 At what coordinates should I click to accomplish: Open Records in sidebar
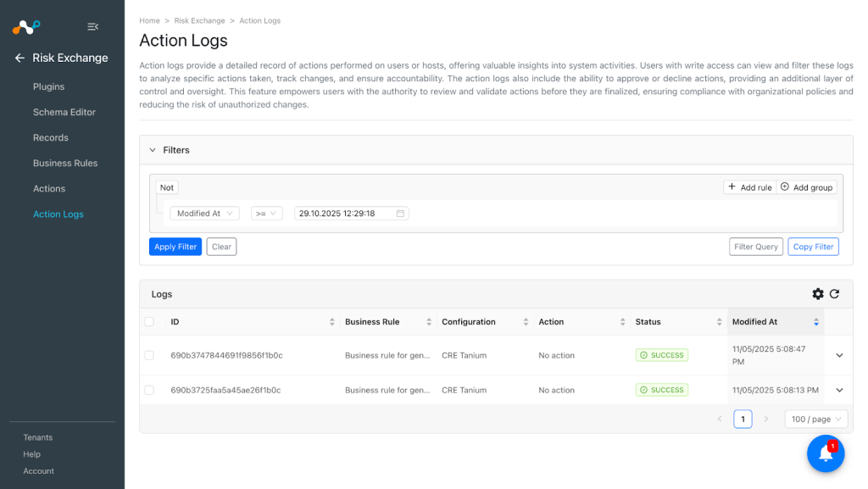[50, 138]
